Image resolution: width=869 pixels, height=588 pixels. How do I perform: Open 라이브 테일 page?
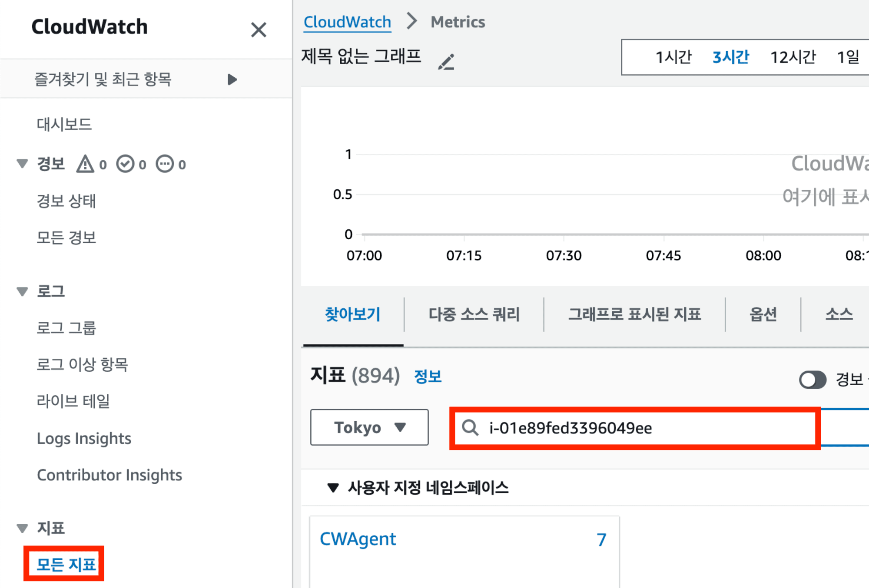pyautogui.click(x=73, y=401)
